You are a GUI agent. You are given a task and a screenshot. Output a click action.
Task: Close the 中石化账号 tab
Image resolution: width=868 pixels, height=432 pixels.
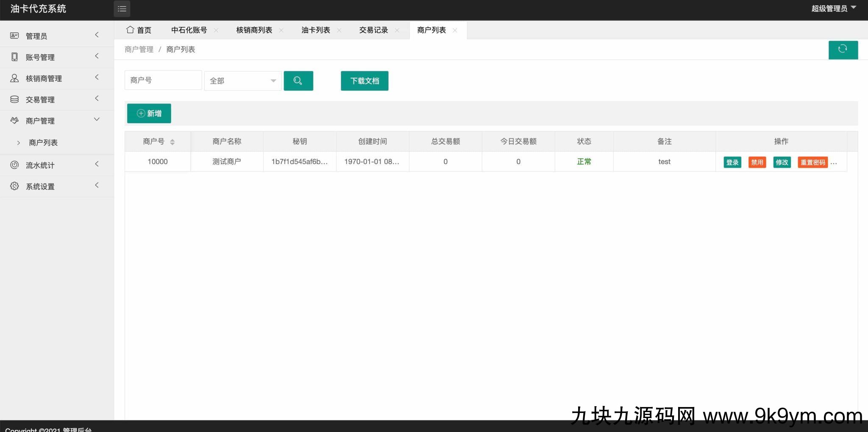pyautogui.click(x=216, y=30)
